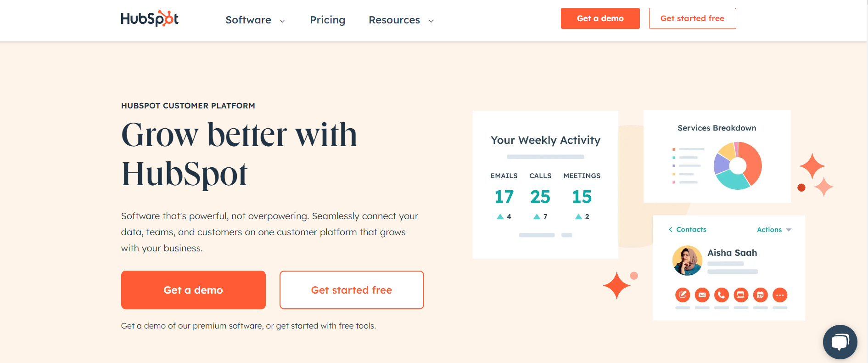This screenshot has width=868, height=363.
Task: Click the calendar meeting icon on contact card
Action: [761, 295]
